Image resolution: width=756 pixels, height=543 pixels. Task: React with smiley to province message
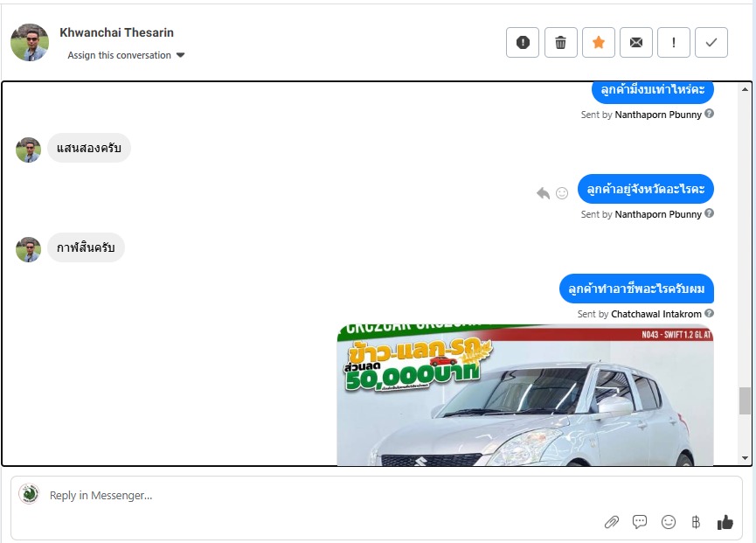[x=562, y=193]
